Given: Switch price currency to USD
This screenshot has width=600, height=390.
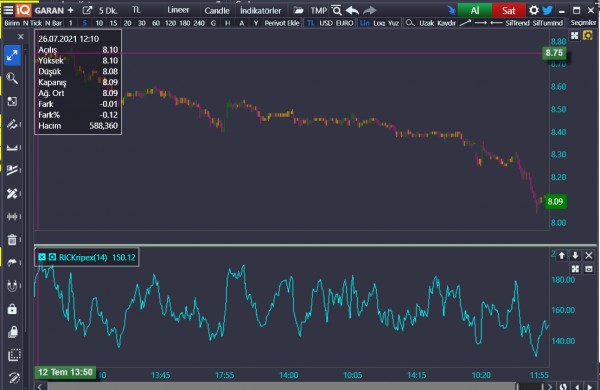Looking at the screenshot, I should (326, 23).
